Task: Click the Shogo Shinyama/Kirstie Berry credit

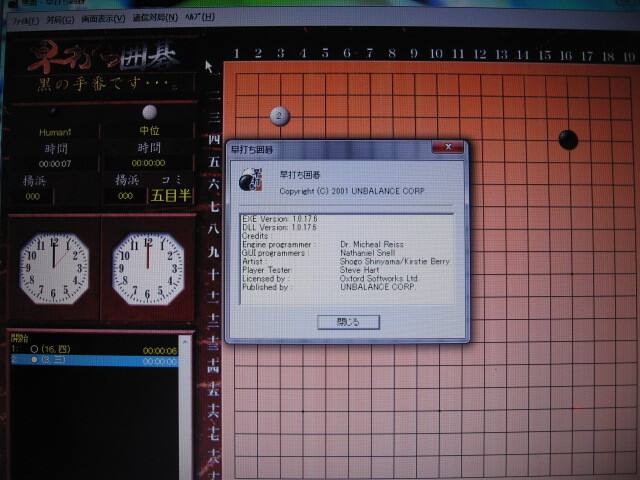Action: click(395, 262)
